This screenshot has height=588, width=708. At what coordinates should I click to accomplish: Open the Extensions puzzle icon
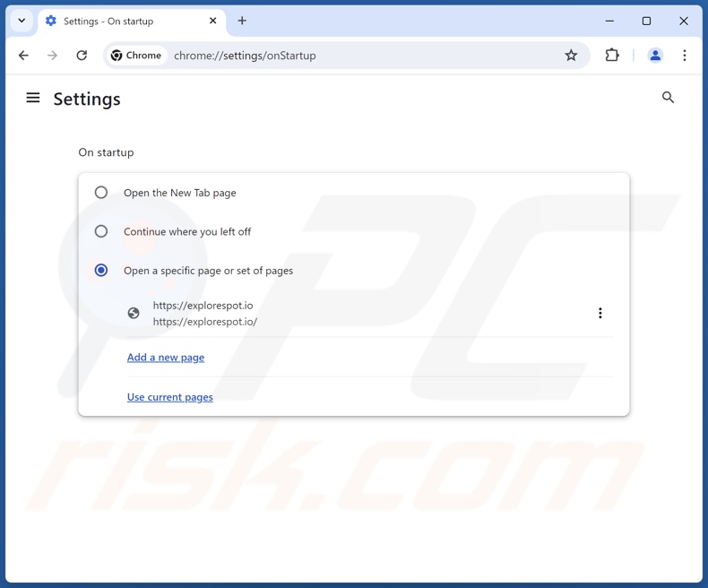tap(612, 55)
